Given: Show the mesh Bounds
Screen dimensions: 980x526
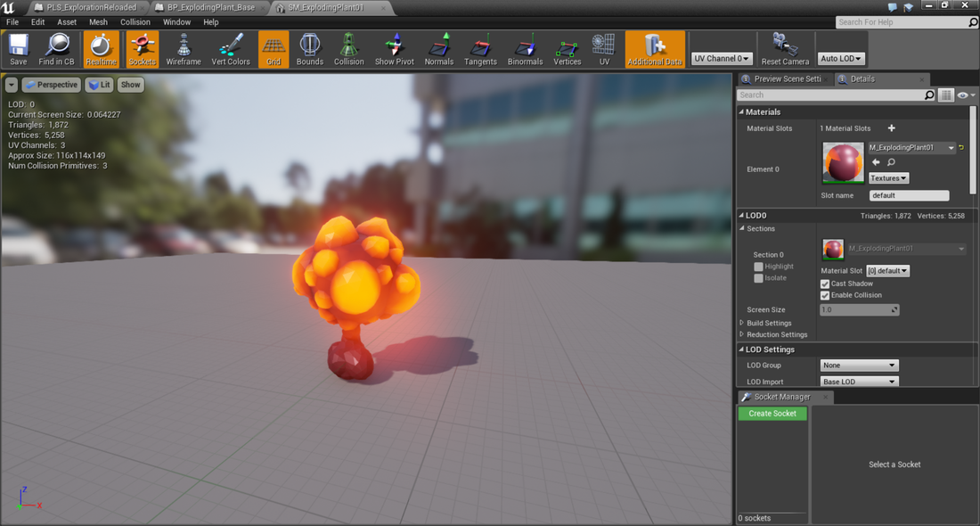Looking at the screenshot, I should click(x=309, y=50).
